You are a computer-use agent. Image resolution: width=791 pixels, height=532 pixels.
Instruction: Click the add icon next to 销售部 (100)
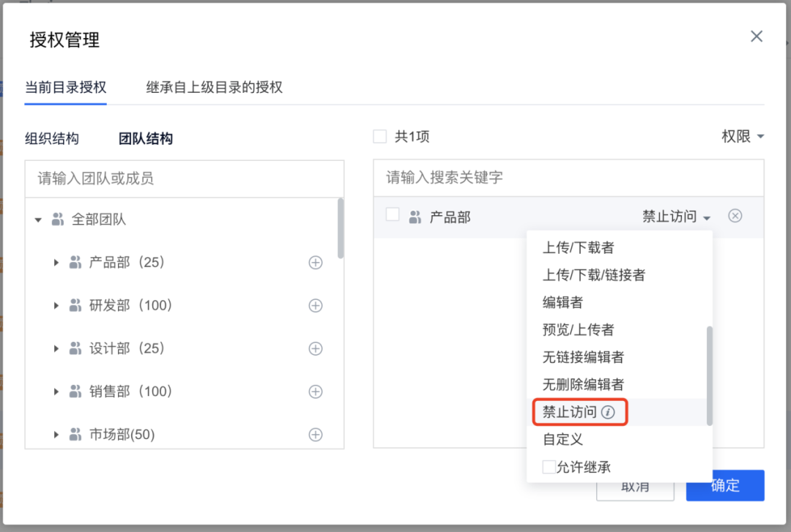click(315, 391)
